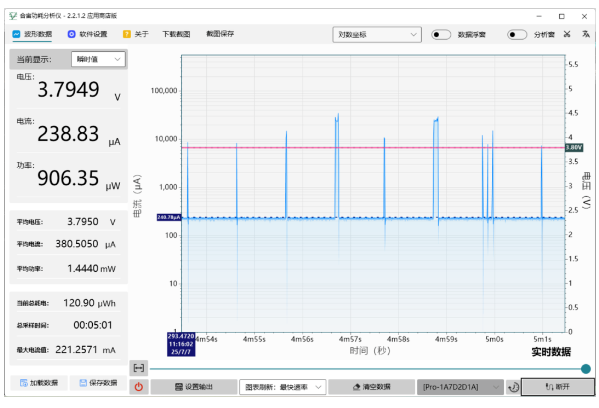Expand the 图表刷新 chart refresh rate dropdown
Screen dimensions: 599x408
tap(283, 387)
